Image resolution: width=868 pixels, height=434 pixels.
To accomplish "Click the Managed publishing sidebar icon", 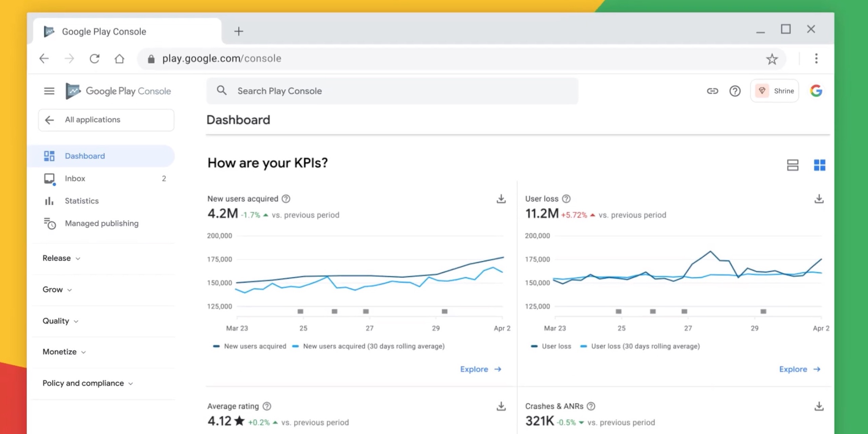I will tap(50, 222).
